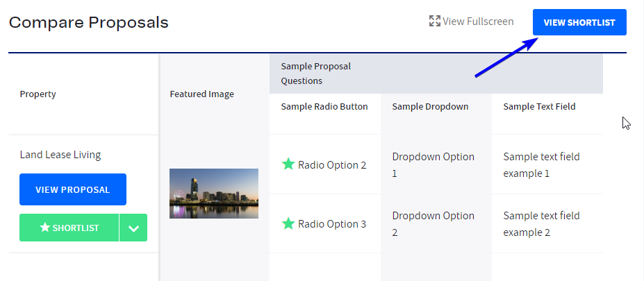Open Land Lease Living's View Proposal
This screenshot has height=281, width=644.
[73, 189]
